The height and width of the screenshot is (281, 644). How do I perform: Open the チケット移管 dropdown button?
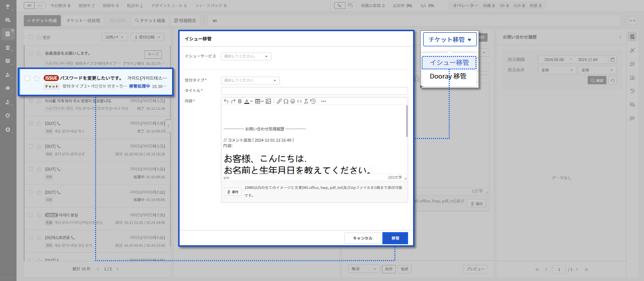(x=450, y=39)
